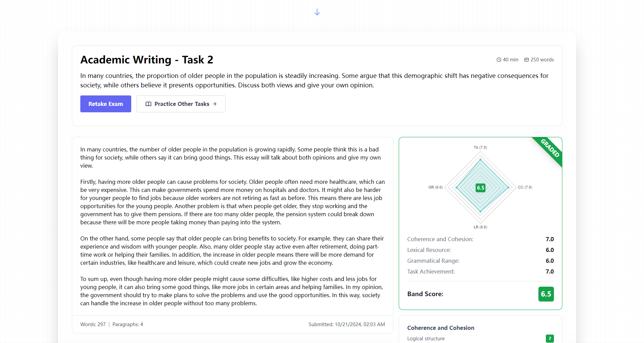Screen dimensions: 644x343
Task: Click the book icon on Practice Other Tasks
Action: pyautogui.click(x=148, y=104)
